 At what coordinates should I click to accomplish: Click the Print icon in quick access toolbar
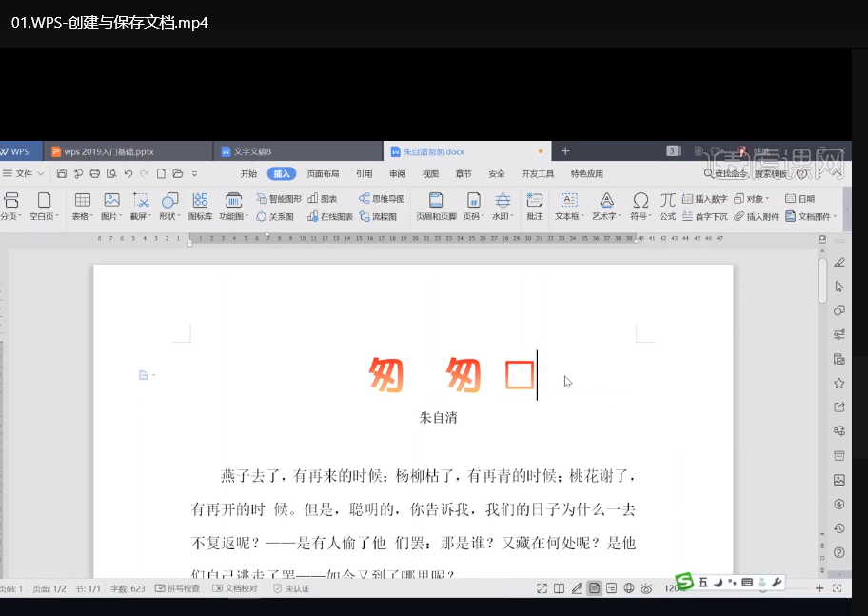pos(94,173)
